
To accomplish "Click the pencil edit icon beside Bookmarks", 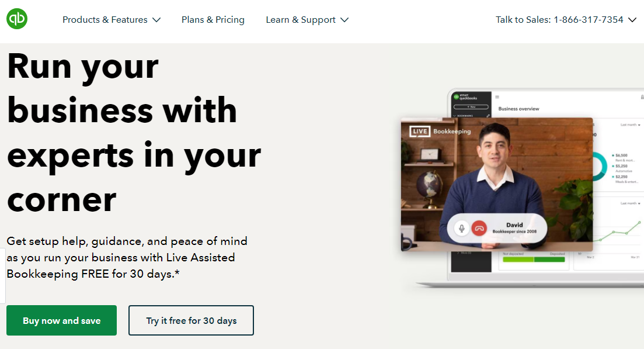I will (488, 116).
